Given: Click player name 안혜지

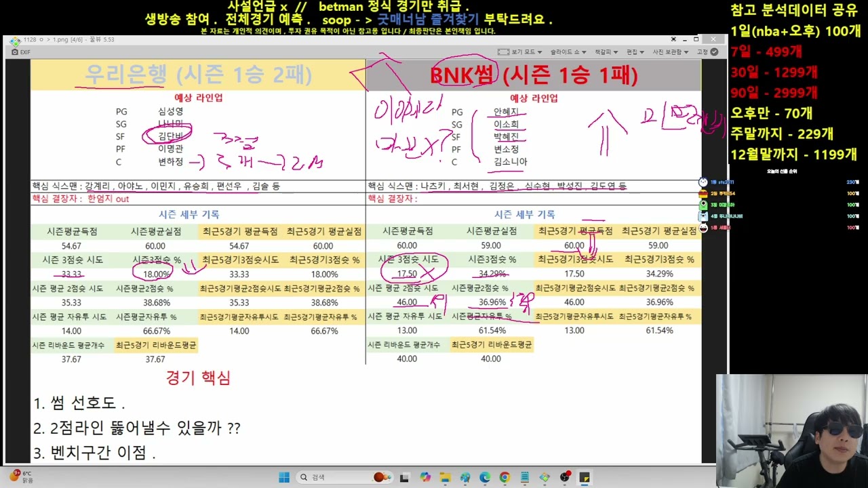Looking at the screenshot, I should tap(506, 112).
